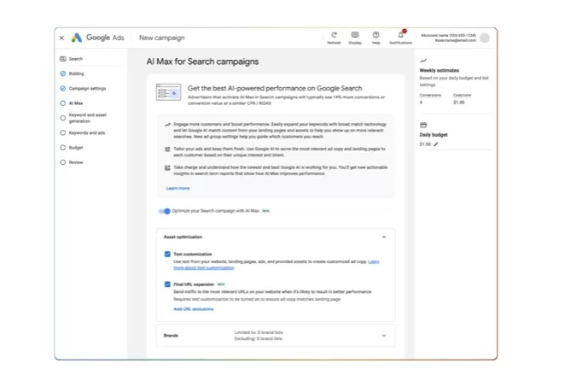Image resolution: width=588 pixels, height=381 pixels.
Task: Select the AI Max step
Action: tap(76, 103)
